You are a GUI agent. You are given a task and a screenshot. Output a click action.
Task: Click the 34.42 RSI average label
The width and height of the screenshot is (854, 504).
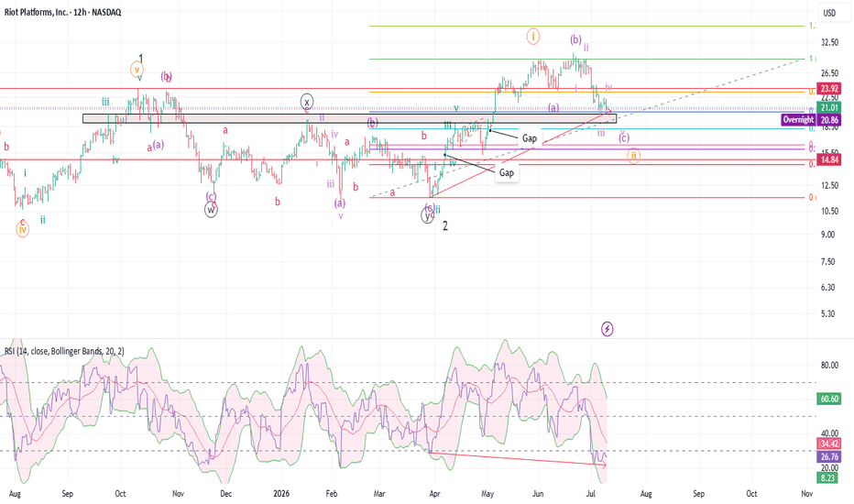(829, 444)
